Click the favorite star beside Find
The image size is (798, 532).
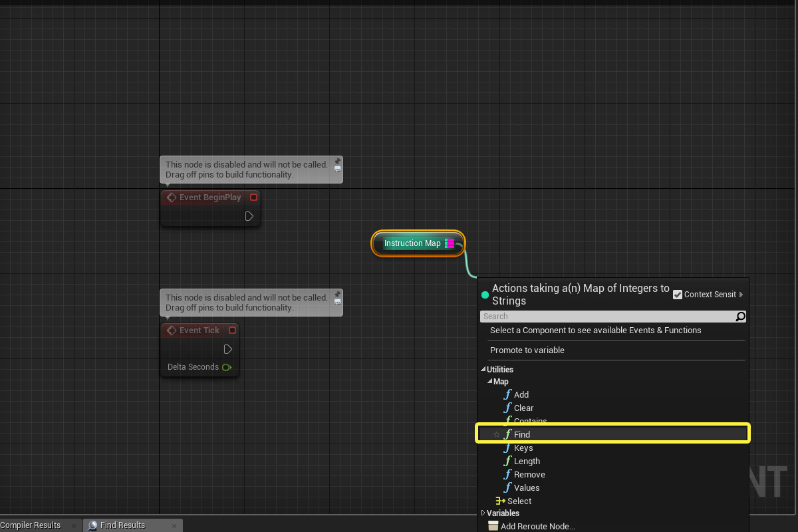[496, 434]
